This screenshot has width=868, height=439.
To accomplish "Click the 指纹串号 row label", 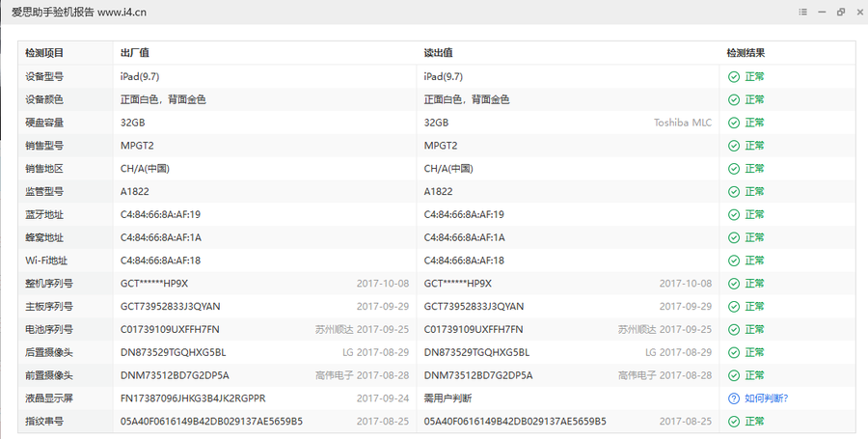I will click(x=44, y=422).
